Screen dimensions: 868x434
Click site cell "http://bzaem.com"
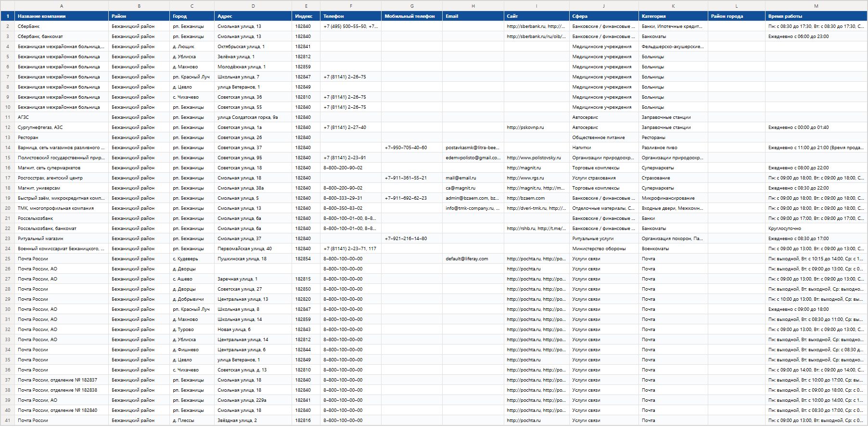click(x=536, y=198)
